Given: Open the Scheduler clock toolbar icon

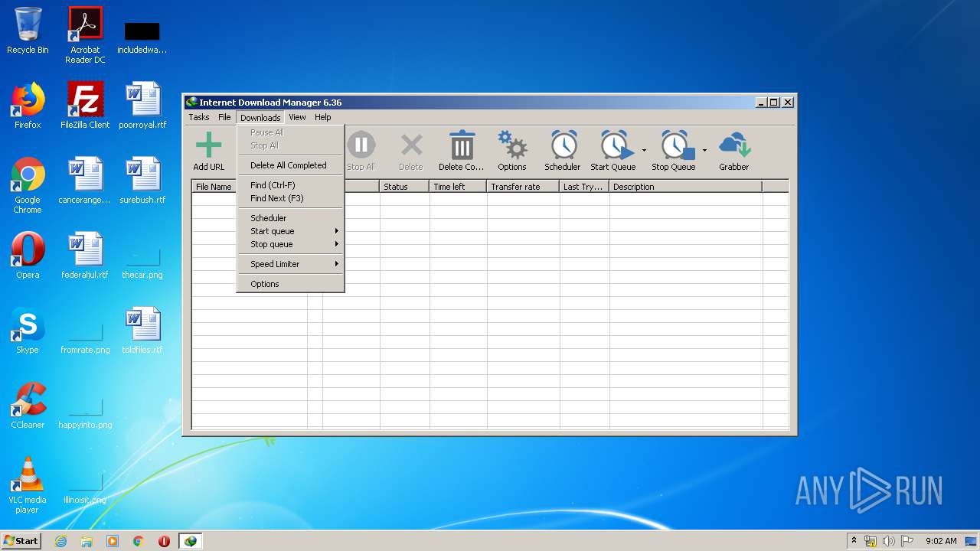Looking at the screenshot, I should (x=563, y=151).
